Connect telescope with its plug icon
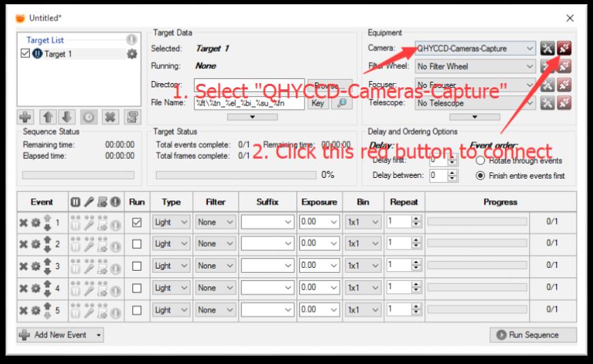The image size is (593, 364). (564, 103)
